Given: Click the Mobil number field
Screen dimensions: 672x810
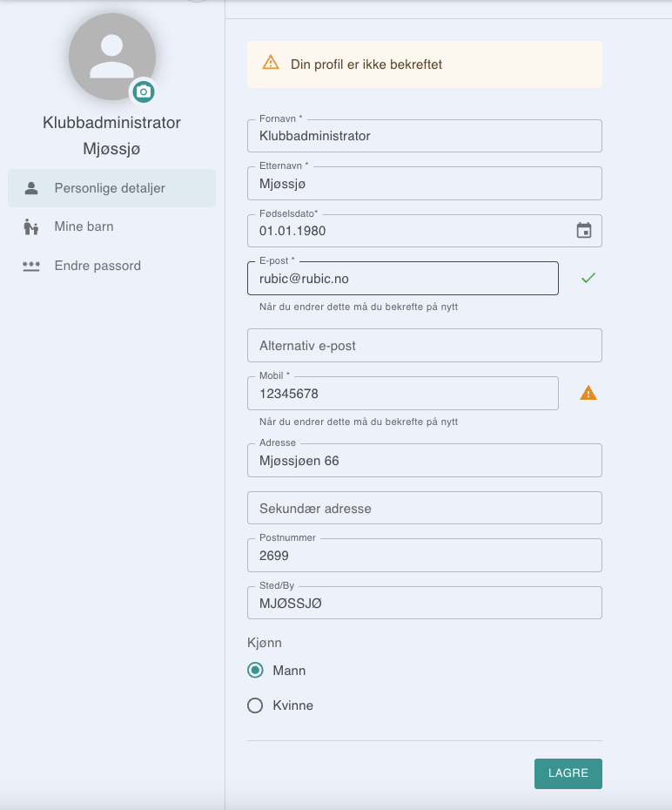Looking at the screenshot, I should click(402, 394).
